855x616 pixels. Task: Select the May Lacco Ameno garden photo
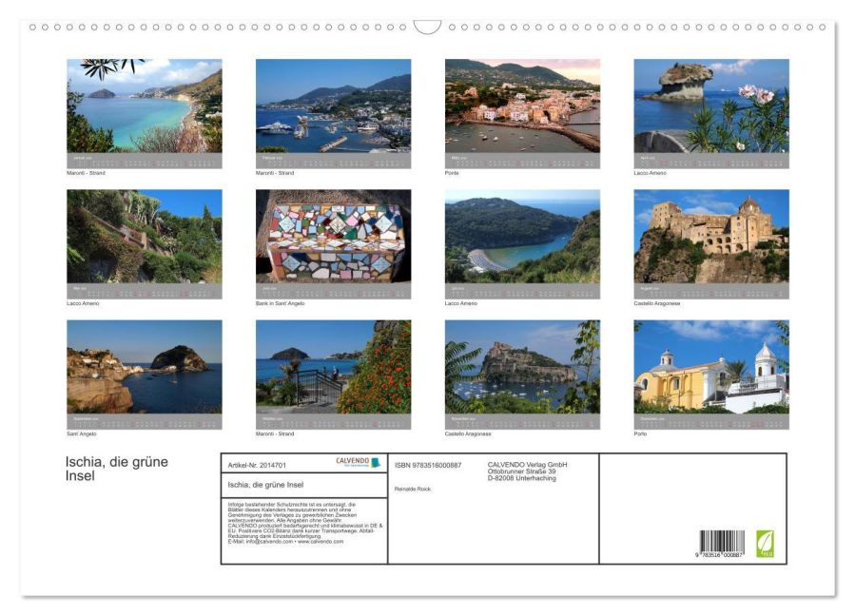[145, 236]
